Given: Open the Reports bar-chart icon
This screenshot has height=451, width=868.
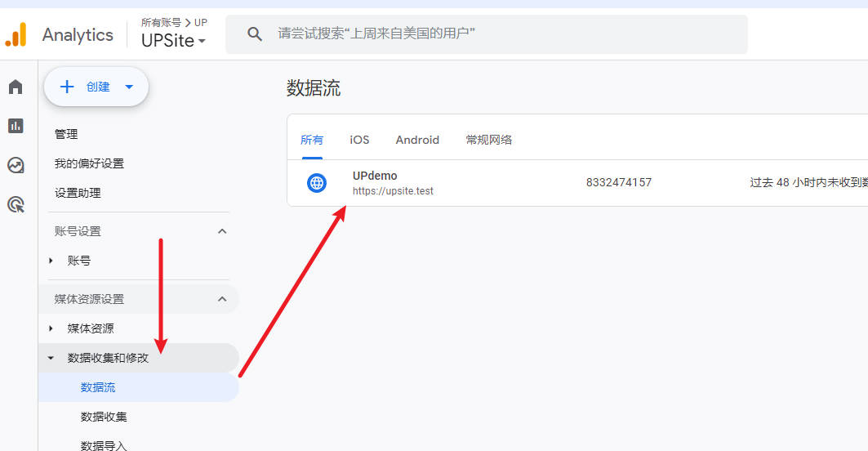Looking at the screenshot, I should pos(16,126).
